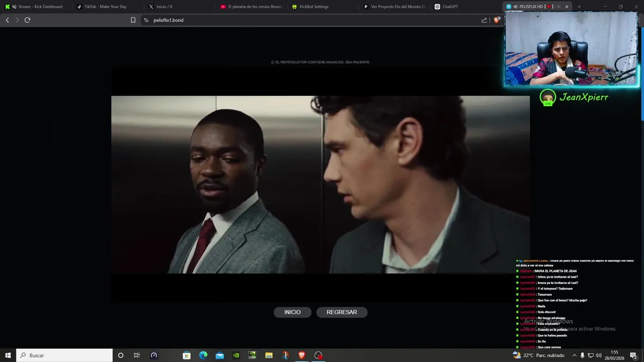Switch to Ver Proyecto Fin del Mundo tab

[x=395, y=7]
